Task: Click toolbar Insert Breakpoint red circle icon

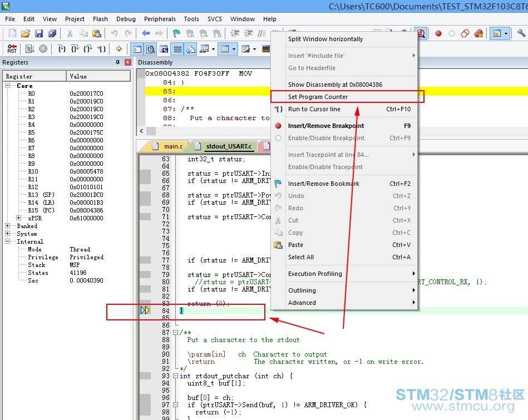Action: click(x=438, y=33)
